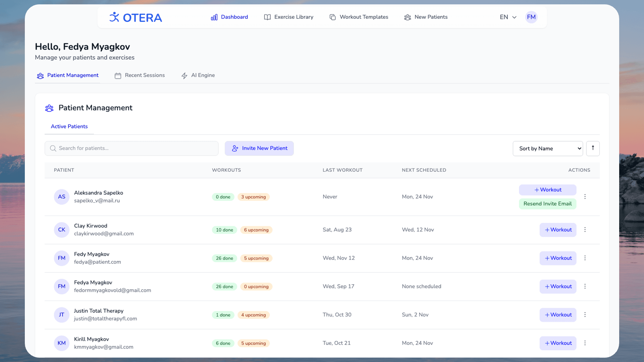This screenshot has width=644, height=362.
Task: Open the FM profile avatar
Action: (x=531, y=17)
